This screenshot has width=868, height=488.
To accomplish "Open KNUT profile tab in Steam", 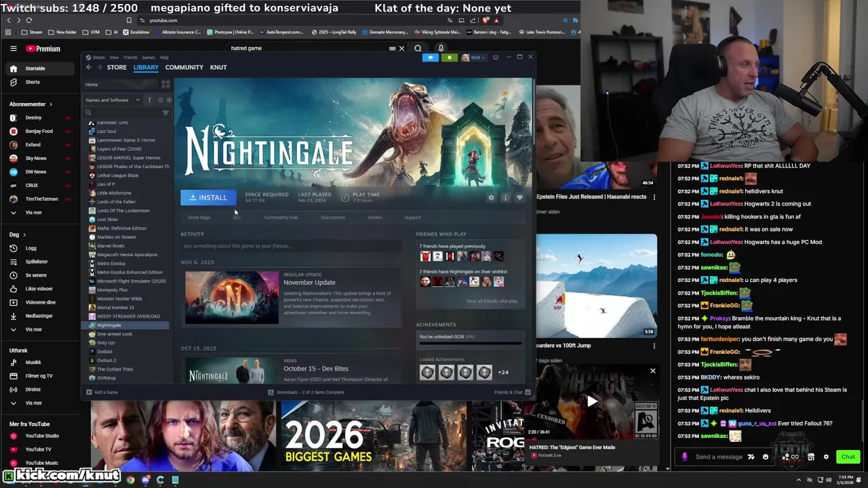I will click(218, 67).
